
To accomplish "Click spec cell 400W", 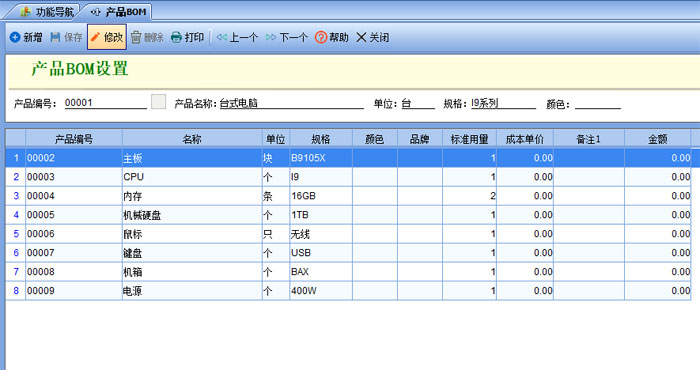I will click(x=321, y=291).
